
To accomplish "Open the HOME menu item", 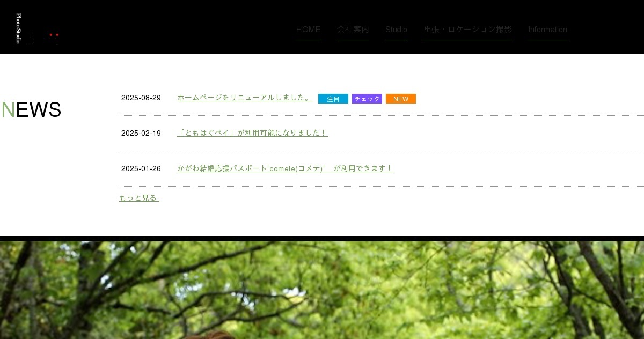I will [309, 30].
